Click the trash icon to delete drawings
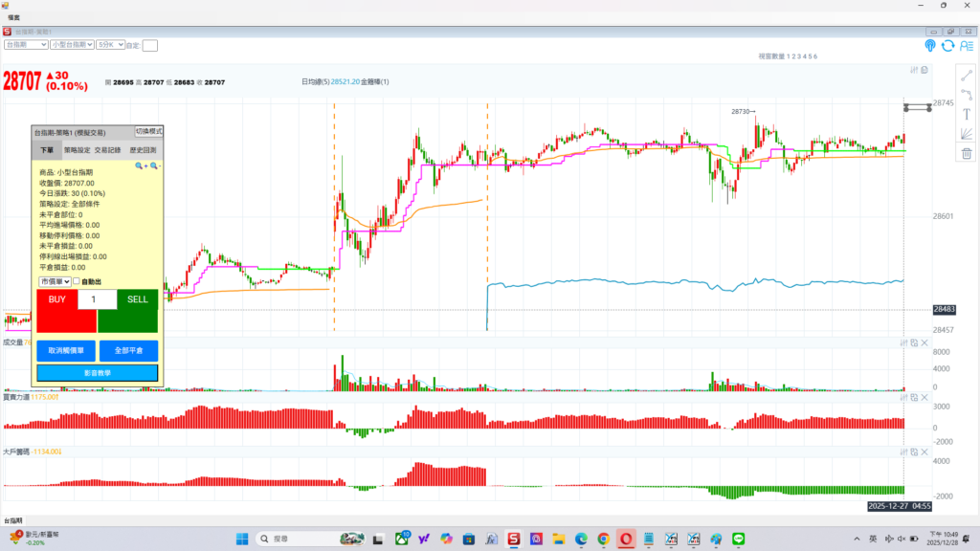Screen dimensions: 980x551 coord(967,153)
